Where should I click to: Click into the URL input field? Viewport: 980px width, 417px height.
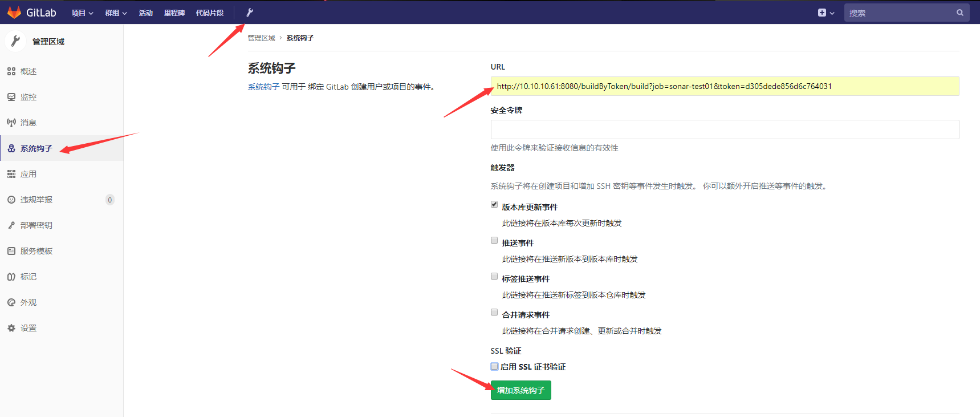pyautogui.click(x=725, y=86)
